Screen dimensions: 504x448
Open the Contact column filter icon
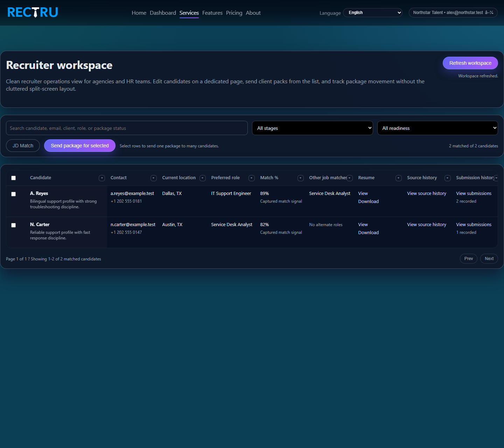point(153,178)
